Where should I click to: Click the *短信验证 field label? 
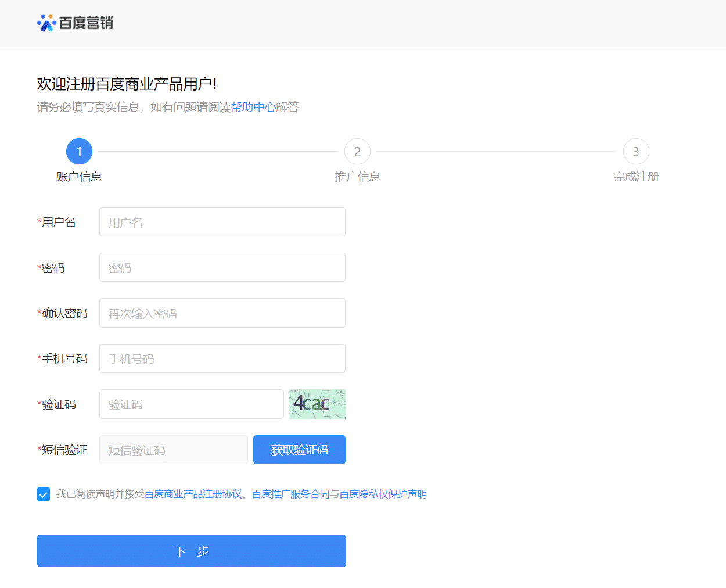coord(62,450)
